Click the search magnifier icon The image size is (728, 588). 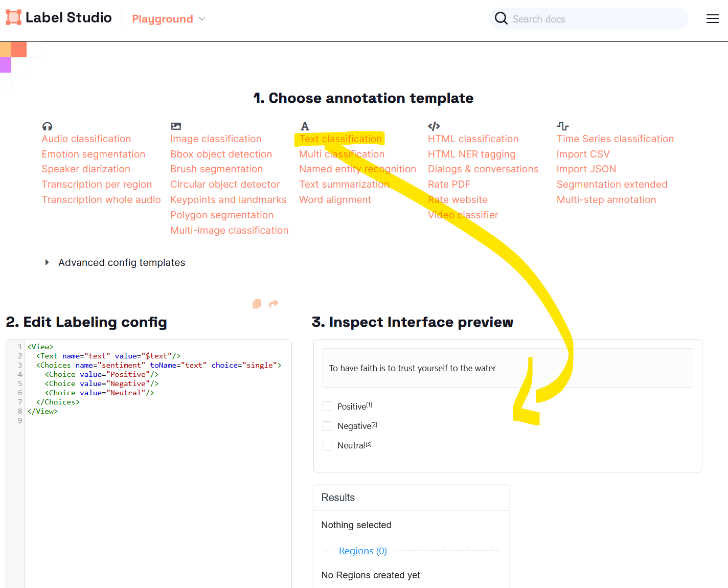[x=501, y=19]
